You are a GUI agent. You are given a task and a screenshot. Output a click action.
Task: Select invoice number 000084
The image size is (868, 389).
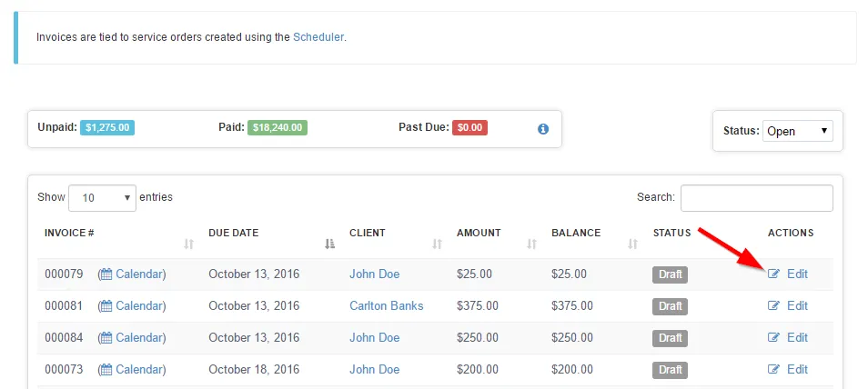pos(64,338)
